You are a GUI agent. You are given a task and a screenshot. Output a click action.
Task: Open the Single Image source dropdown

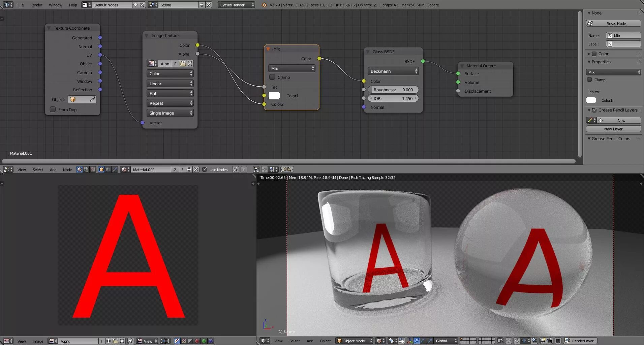click(x=170, y=113)
